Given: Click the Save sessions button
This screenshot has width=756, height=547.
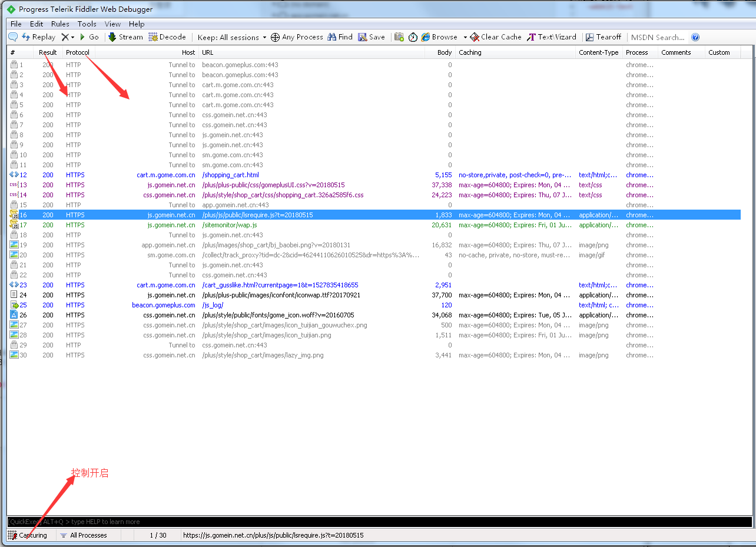Looking at the screenshot, I should [372, 37].
